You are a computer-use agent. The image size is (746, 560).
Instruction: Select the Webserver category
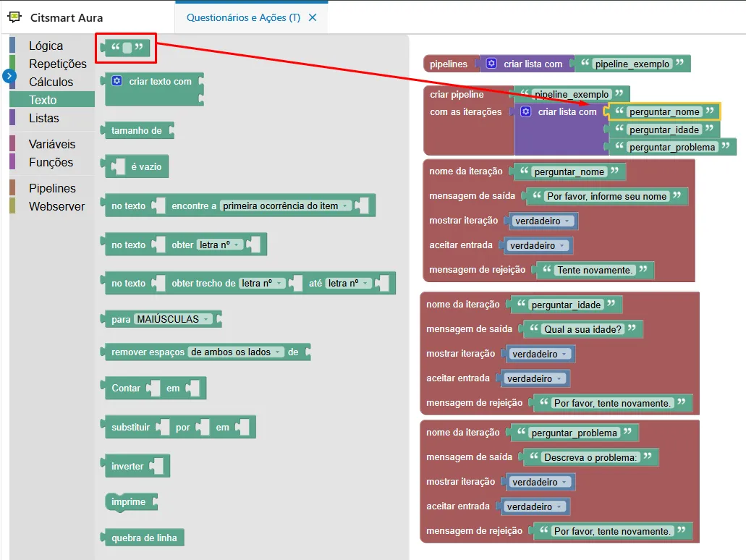[56, 206]
